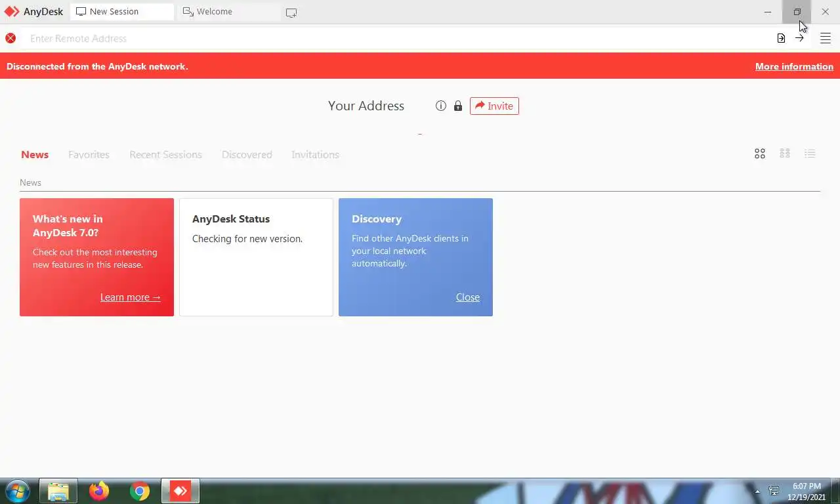Switch to list view
The width and height of the screenshot is (840, 504).
click(x=810, y=154)
